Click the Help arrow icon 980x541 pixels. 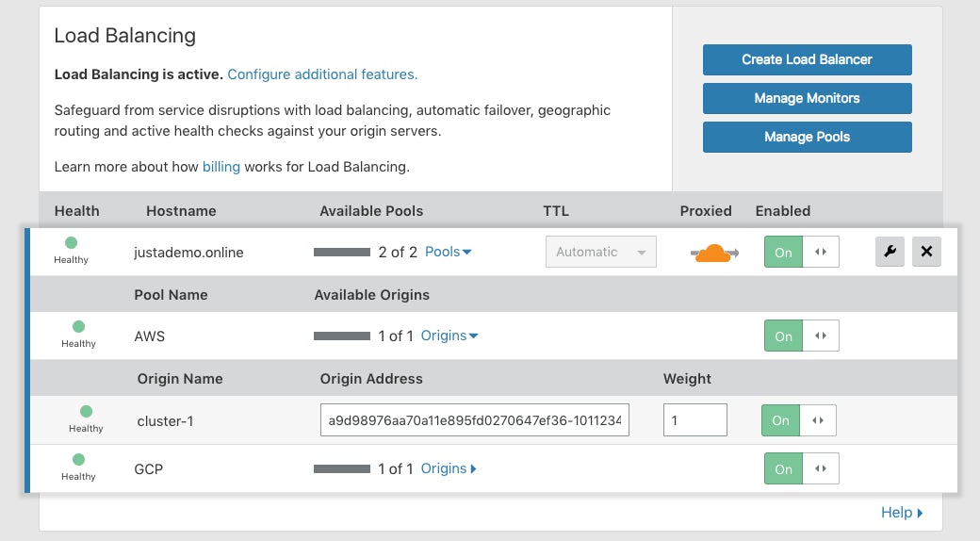[919, 513]
